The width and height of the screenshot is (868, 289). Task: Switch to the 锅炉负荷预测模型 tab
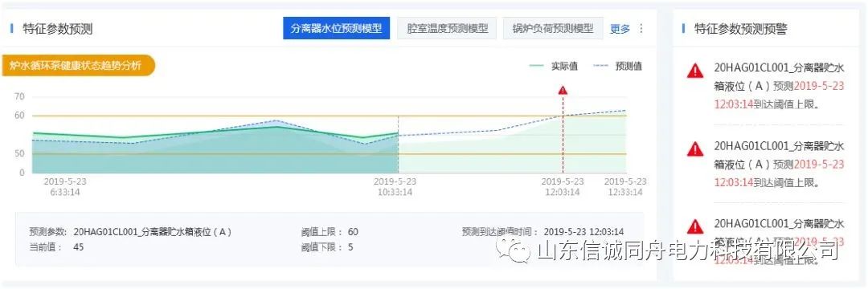(553, 28)
